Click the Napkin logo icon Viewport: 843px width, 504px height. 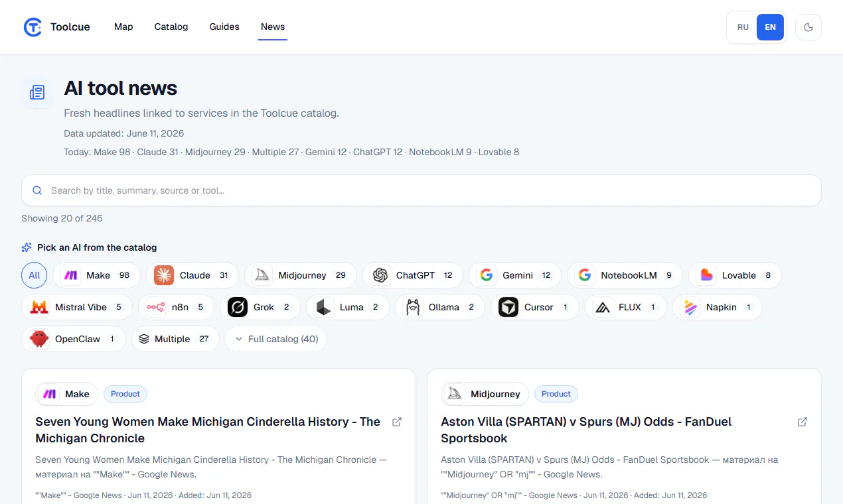click(x=690, y=307)
